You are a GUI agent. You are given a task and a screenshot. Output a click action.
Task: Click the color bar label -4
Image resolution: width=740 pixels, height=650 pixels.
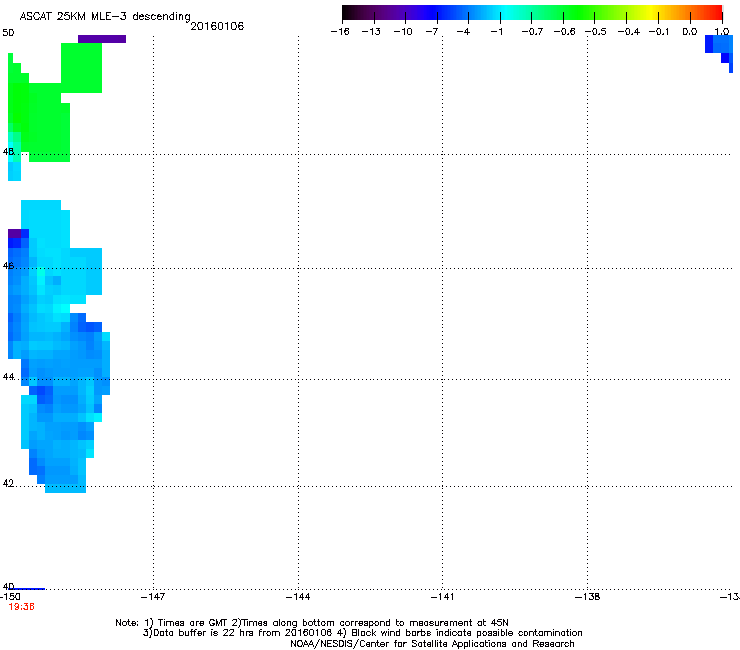pyautogui.click(x=463, y=32)
